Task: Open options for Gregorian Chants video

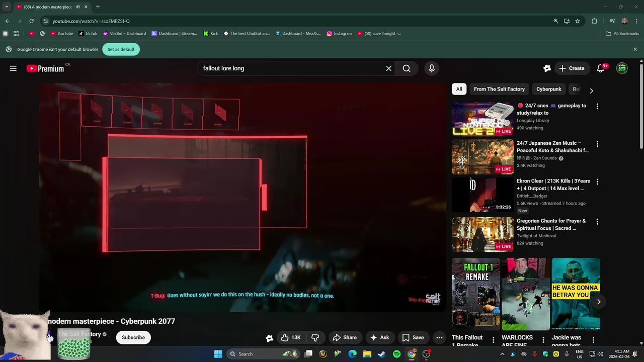Action: 597,221
